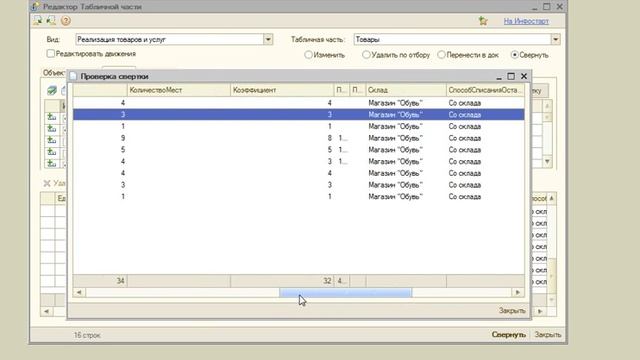Click the down scroll arrow of the upper back table
Viewport: 640px width, 360px height.
coord(547,162)
